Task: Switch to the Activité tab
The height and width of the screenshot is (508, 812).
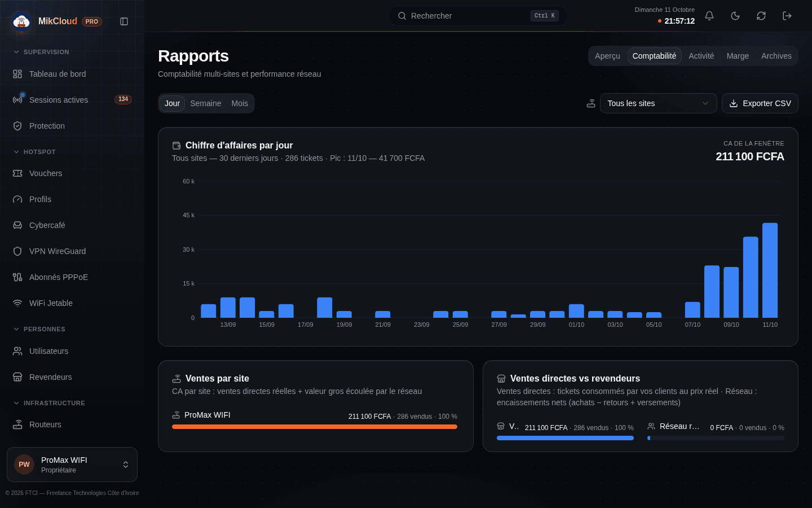Action: click(x=701, y=56)
